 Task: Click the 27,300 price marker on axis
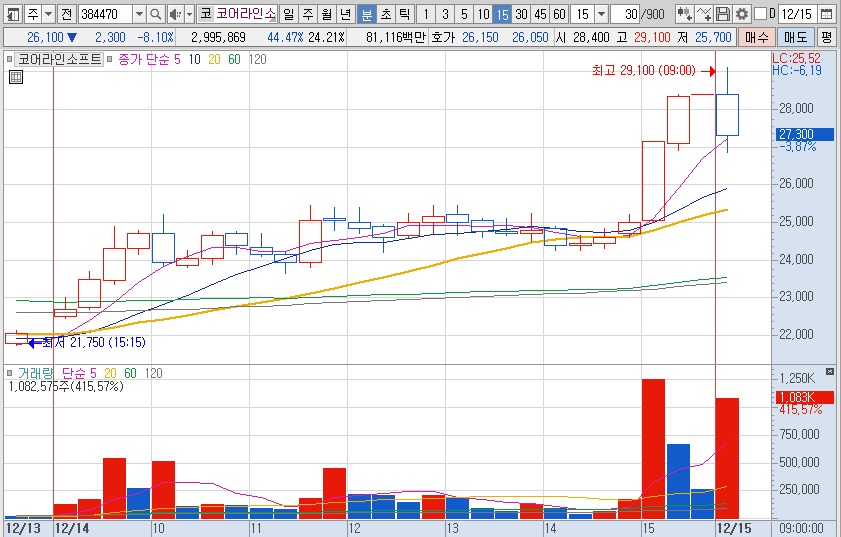pos(805,134)
